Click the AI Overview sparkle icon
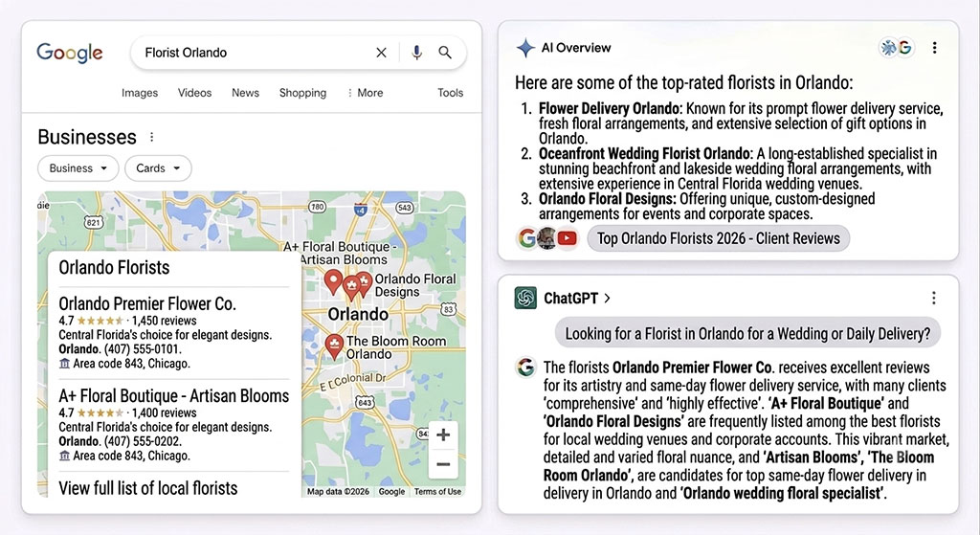This screenshot has height=535, width=980. (525, 48)
